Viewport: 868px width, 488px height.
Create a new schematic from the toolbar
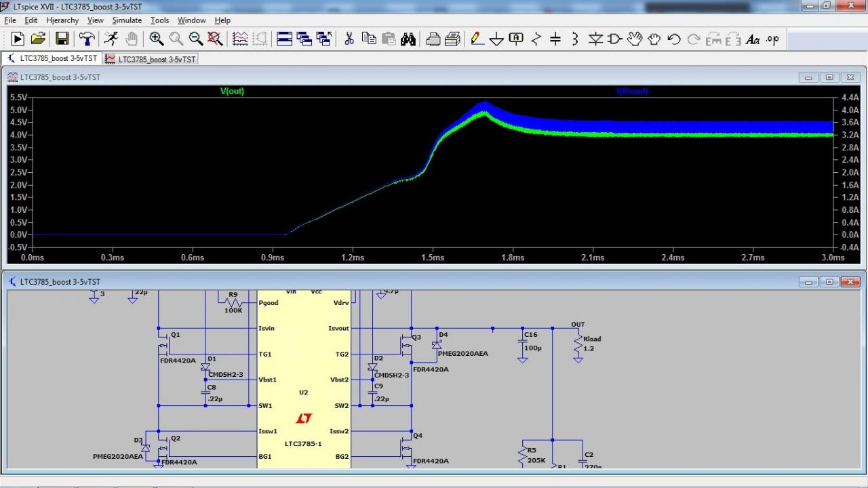(x=18, y=39)
